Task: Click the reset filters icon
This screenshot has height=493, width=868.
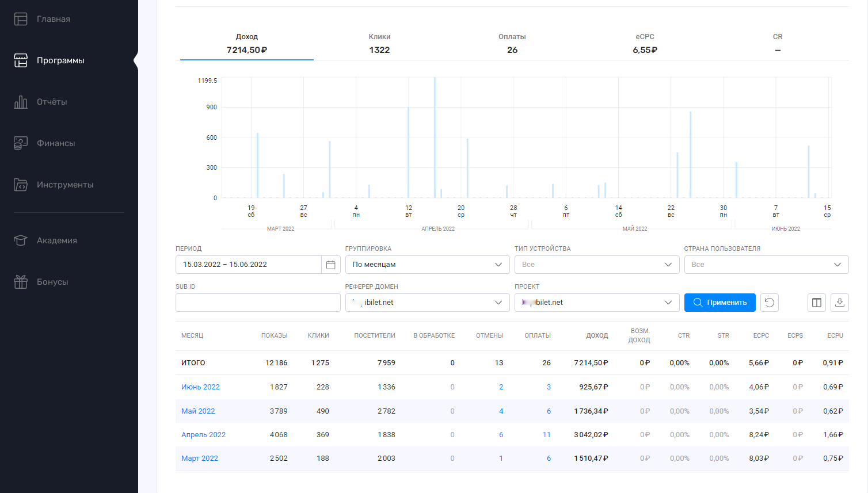Action: [x=769, y=303]
